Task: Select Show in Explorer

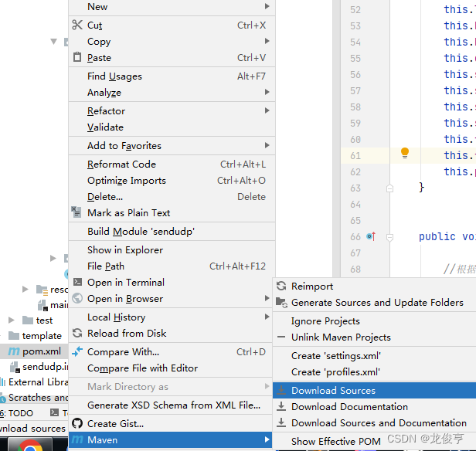Action: click(x=172, y=250)
